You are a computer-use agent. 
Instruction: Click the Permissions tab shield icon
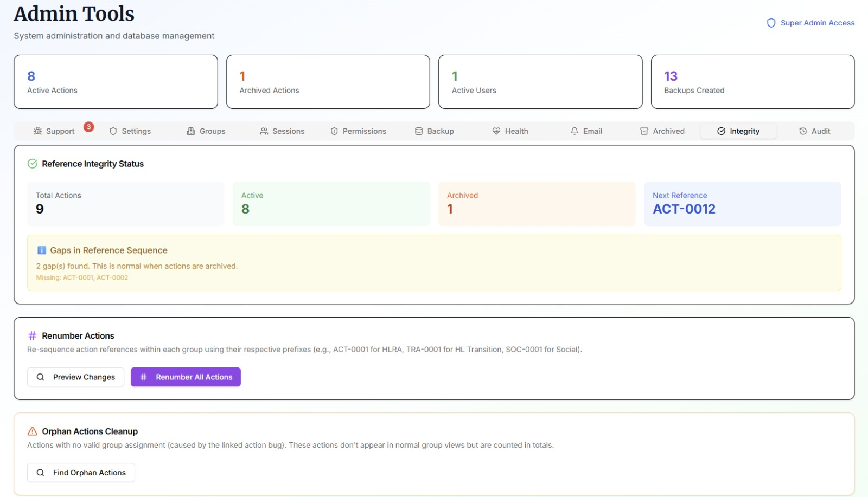click(334, 131)
